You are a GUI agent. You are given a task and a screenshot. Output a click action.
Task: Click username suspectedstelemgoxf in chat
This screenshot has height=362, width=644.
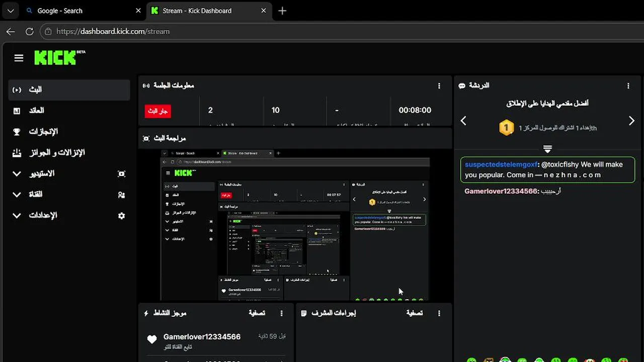pyautogui.click(x=501, y=164)
